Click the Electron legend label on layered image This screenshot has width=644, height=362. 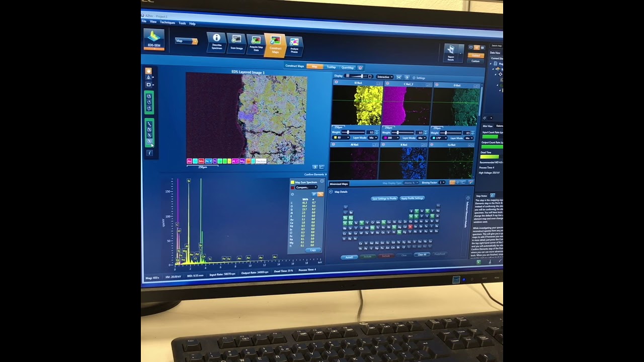[261, 161]
